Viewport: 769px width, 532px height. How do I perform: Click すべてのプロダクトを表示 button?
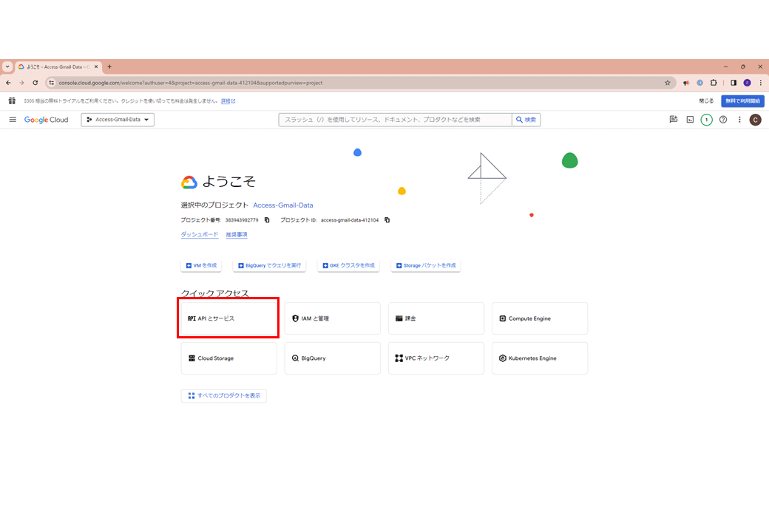pos(223,396)
